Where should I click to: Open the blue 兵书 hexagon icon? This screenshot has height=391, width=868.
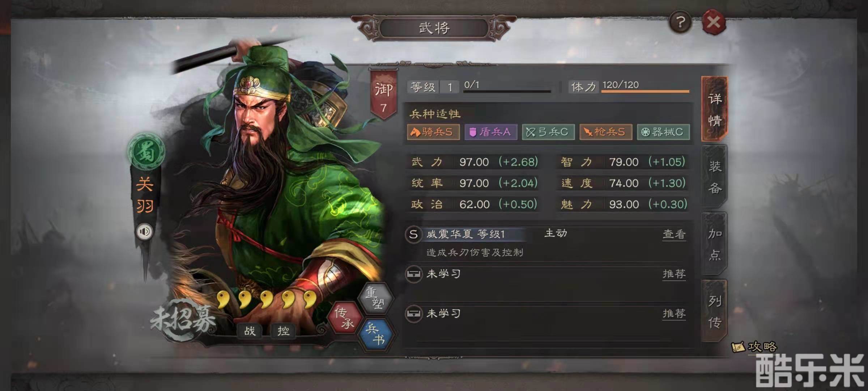coord(376,334)
